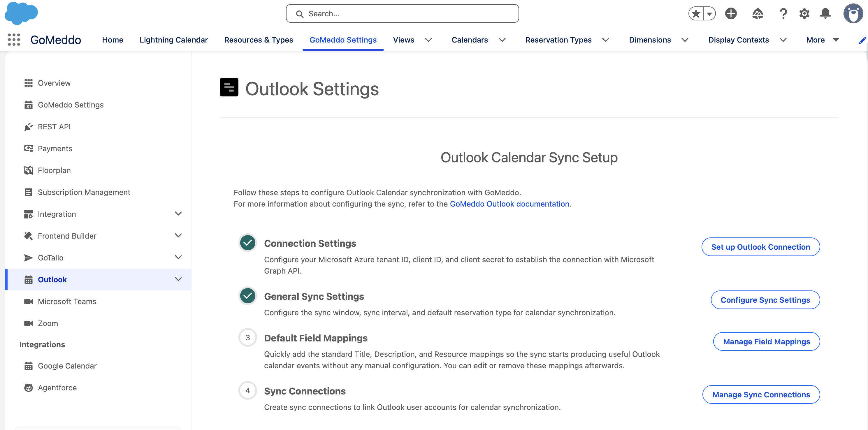The height and width of the screenshot is (430, 868).
Task: Go to the Home tab
Action: tap(113, 40)
